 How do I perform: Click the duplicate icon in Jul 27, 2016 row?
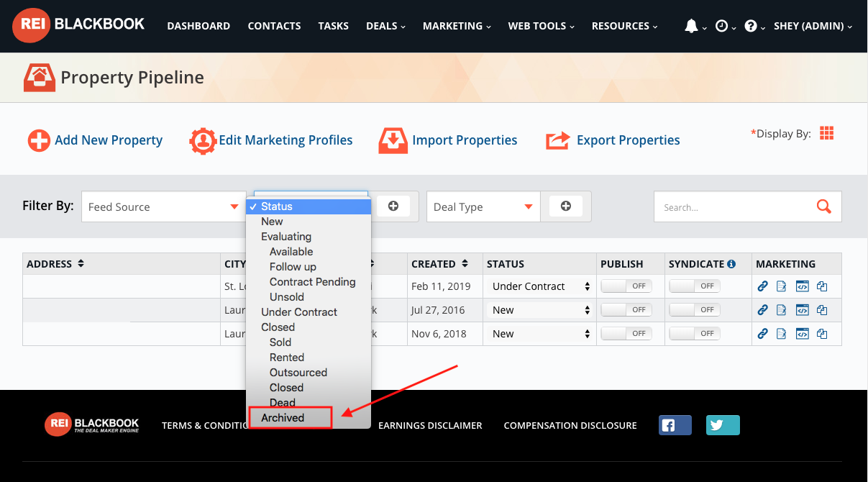click(822, 310)
